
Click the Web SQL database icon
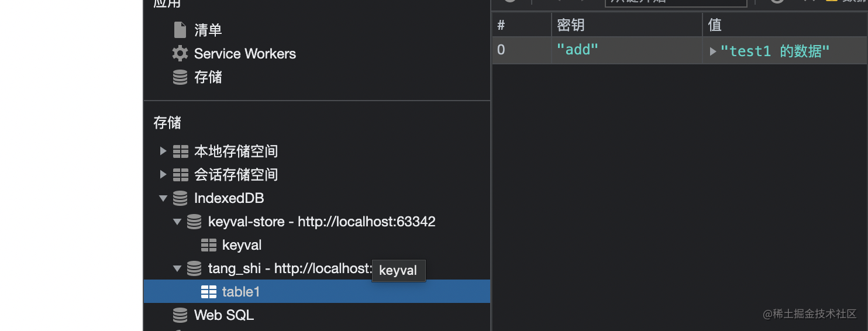180,315
